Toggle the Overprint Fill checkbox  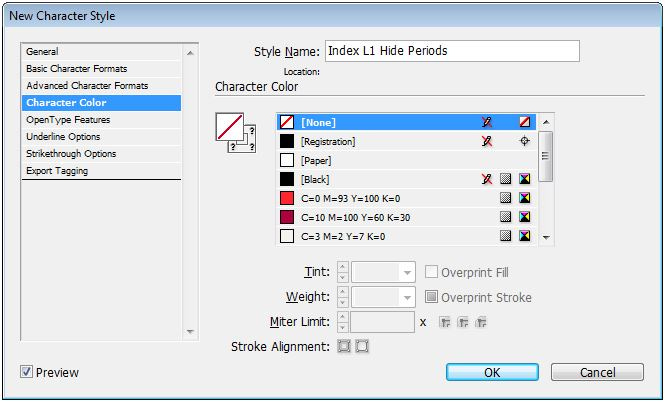(x=431, y=272)
